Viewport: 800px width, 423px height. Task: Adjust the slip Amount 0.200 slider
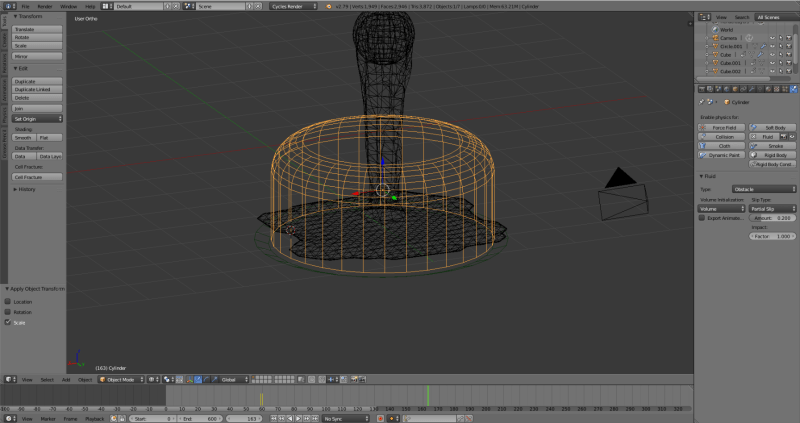click(x=772, y=218)
